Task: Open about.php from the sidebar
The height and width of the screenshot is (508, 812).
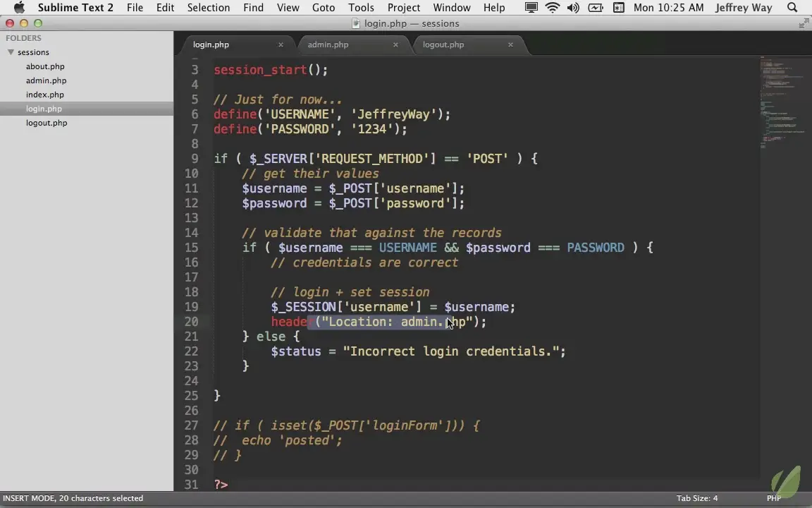Action: [45, 66]
